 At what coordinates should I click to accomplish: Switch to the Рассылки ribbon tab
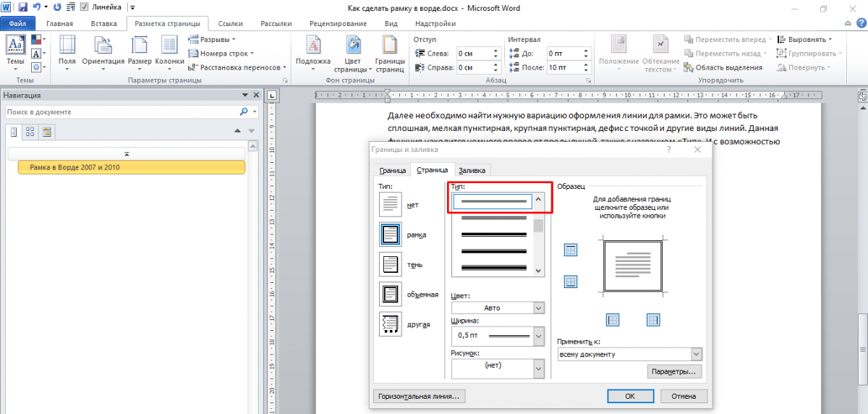(275, 23)
